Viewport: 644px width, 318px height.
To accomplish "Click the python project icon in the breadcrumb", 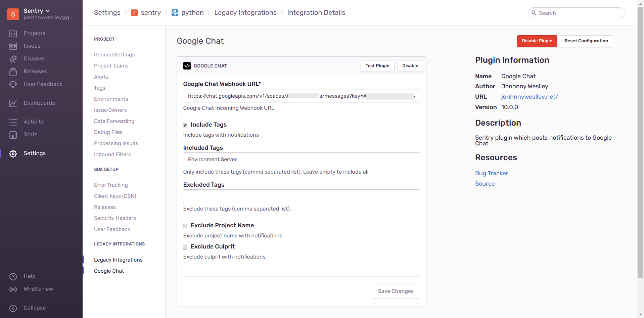I will pos(175,12).
